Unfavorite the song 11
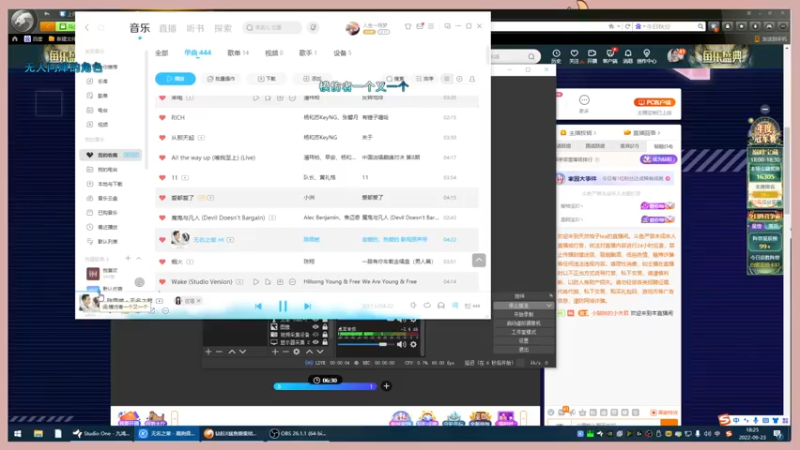This screenshot has height=450, width=800. [x=162, y=178]
